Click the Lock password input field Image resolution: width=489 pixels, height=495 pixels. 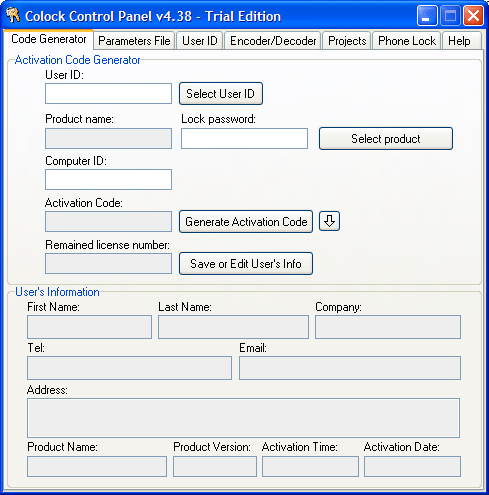[x=244, y=138]
